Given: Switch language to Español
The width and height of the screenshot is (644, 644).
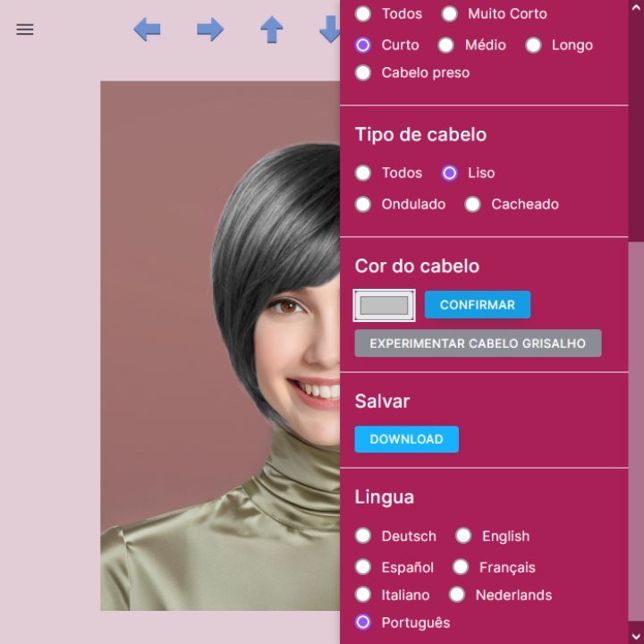Looking at the screenshot, I should tap(363, 567).
